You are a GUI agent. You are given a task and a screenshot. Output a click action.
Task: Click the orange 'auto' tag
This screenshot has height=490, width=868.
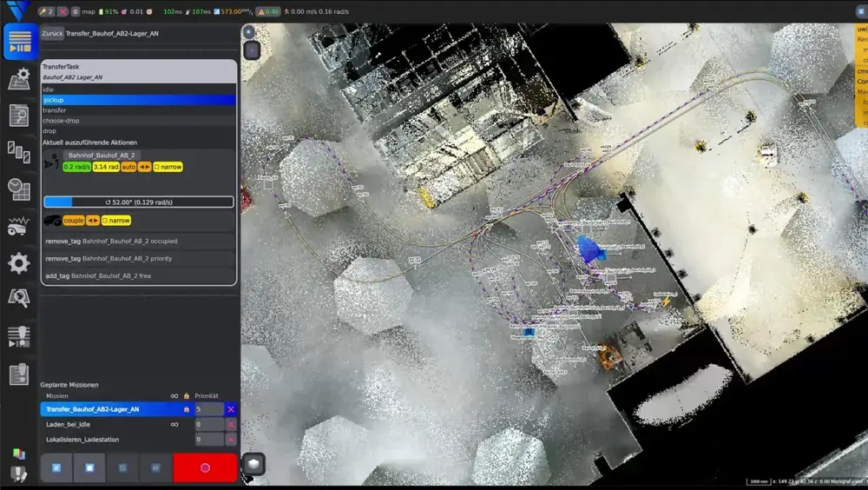point(128,167)
